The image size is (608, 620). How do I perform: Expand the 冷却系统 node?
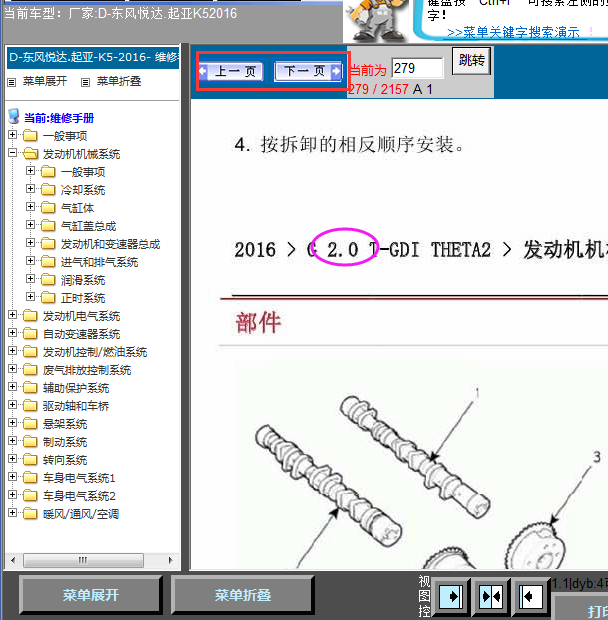pos(30,189)
